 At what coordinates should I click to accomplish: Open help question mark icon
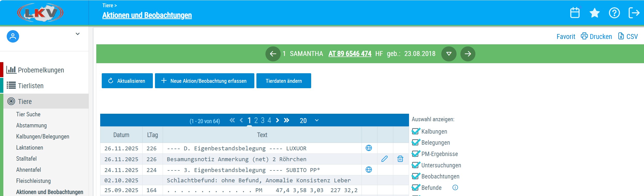(614, 13)
